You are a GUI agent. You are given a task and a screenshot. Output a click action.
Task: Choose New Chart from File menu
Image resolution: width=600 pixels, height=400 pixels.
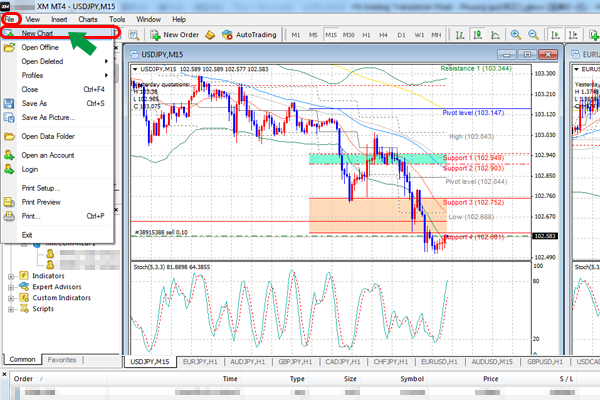tap(57, 33)
